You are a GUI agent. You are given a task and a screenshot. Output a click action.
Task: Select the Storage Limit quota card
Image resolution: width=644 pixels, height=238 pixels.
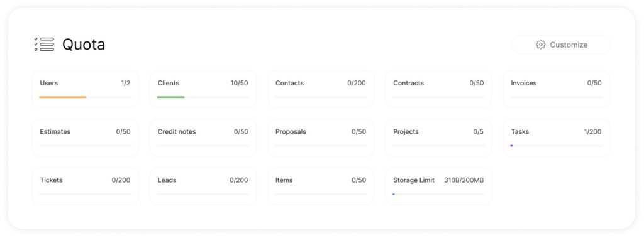438,187
